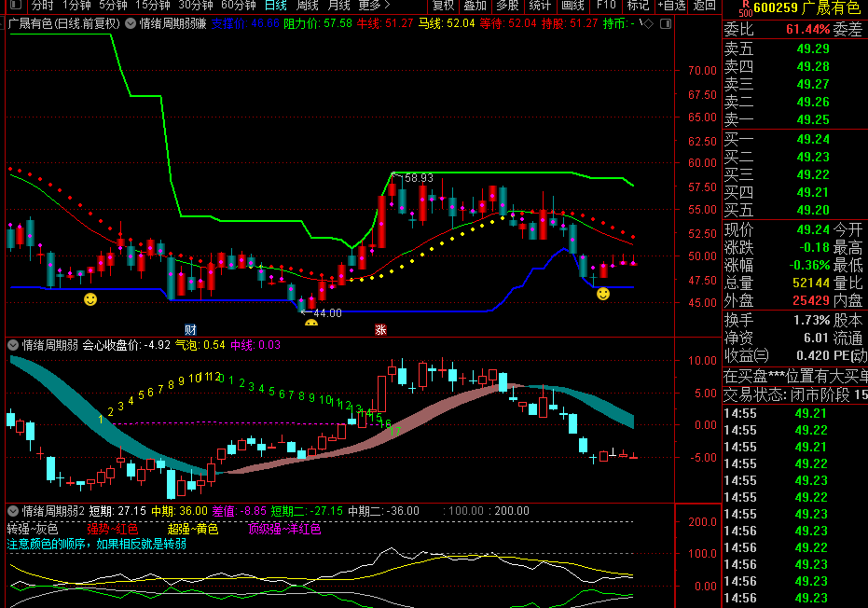
Task: Click the 画线 drawing tools button
Action: [x=572, y=5]
